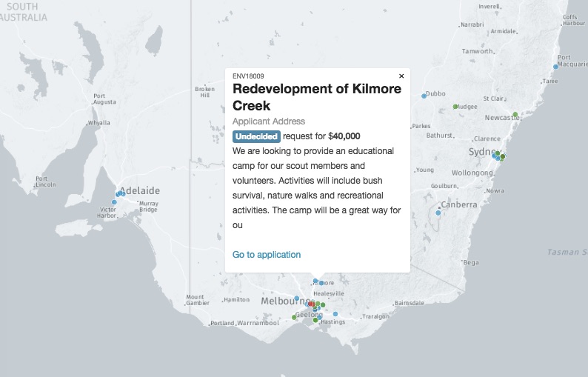Click the blue marker northwest of Melbourne

point(297,298)
